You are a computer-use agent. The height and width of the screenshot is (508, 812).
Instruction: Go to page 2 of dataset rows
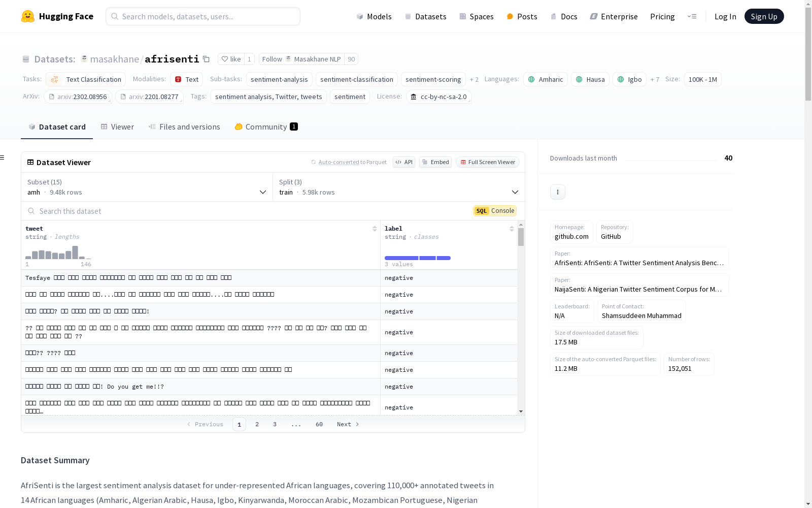[x=257, y=424]
